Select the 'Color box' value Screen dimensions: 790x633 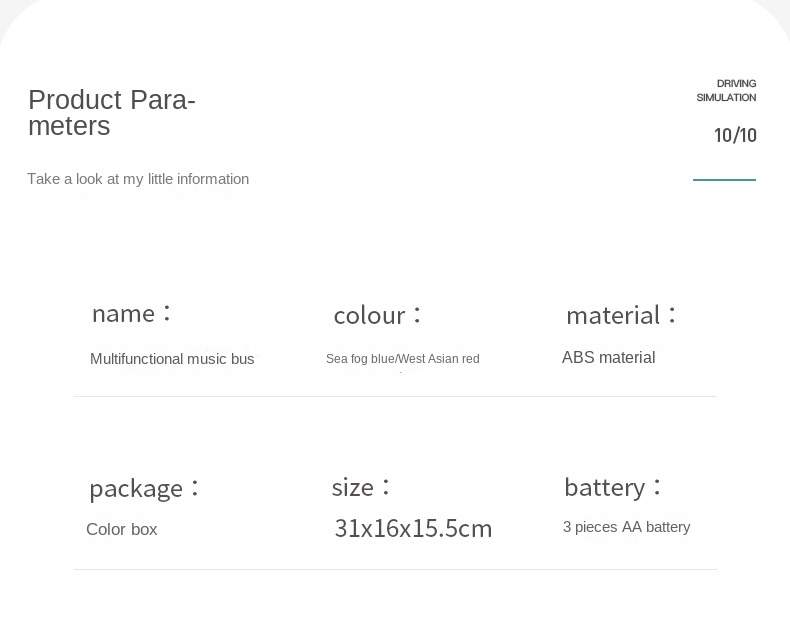coord(122,530)
